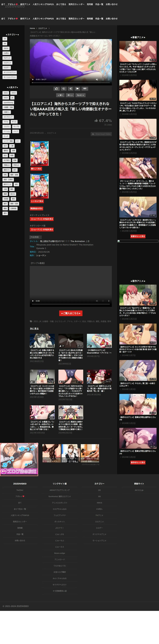The image size is (159, 644).
Task: Go to previous video with 前へ
Action: pyautogui.click(x=60, y=95)
